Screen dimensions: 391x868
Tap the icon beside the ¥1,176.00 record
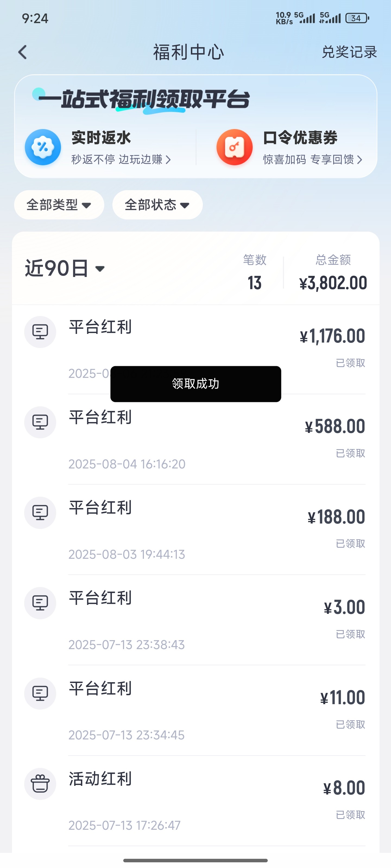tap(40, 332)
